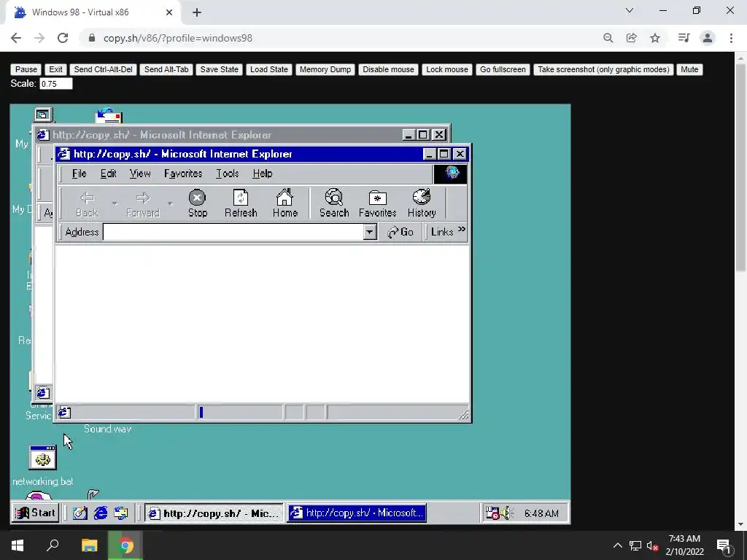Screen dimensions: 747x560
Task: Click the Forward arrow in IE toolbar
Action: 142,203
